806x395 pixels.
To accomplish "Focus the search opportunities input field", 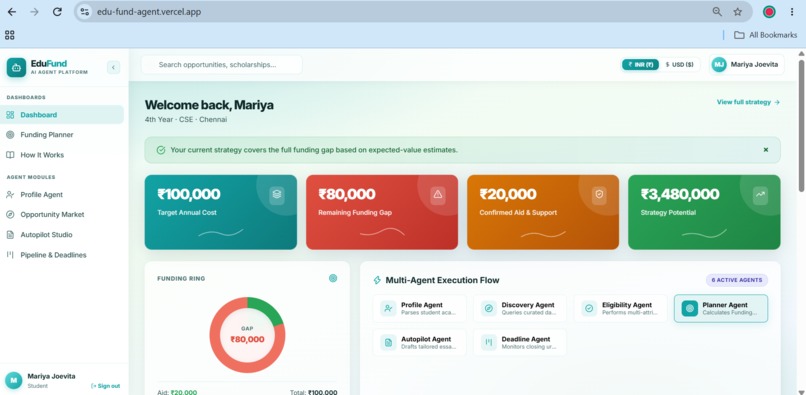I will [x=222, y=65].
